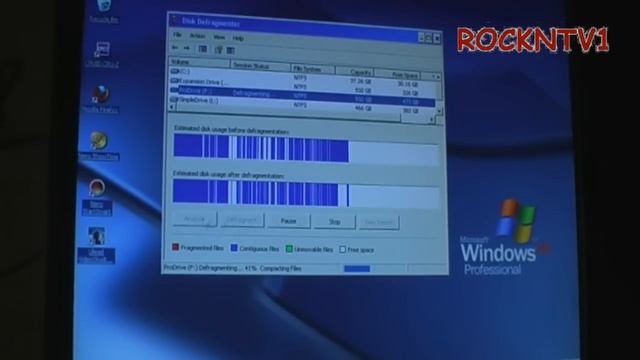Select the ProDrive (P:) volume row
The width and height of the screenshot is (640, 360).
(303, 95)
